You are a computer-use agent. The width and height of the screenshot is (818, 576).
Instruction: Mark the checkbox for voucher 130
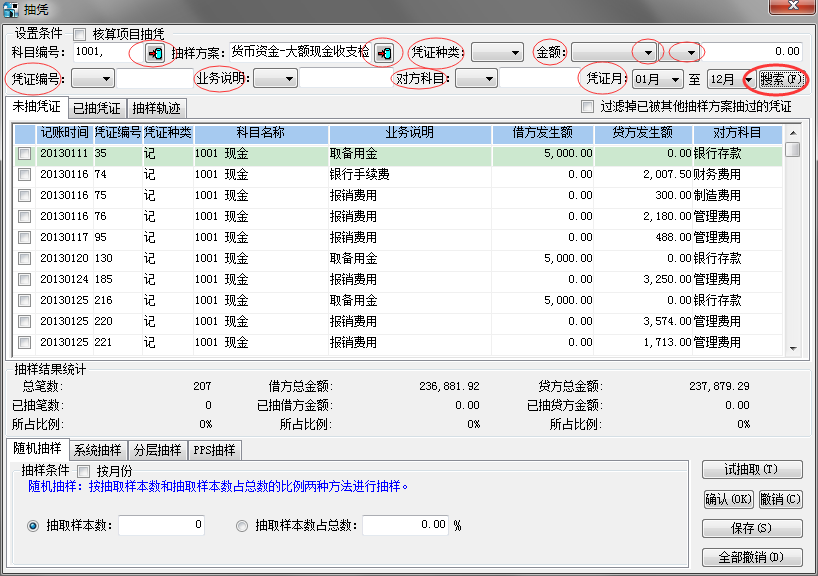point(25,258)
